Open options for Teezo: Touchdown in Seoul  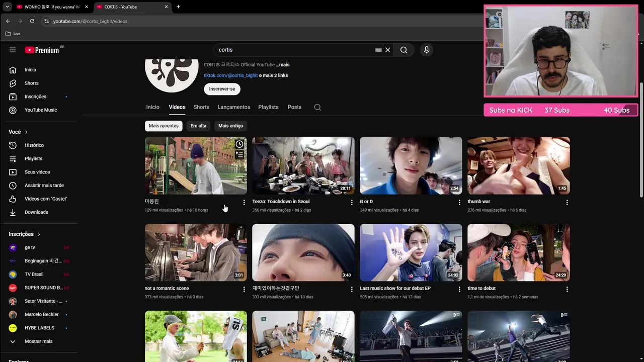352,202
